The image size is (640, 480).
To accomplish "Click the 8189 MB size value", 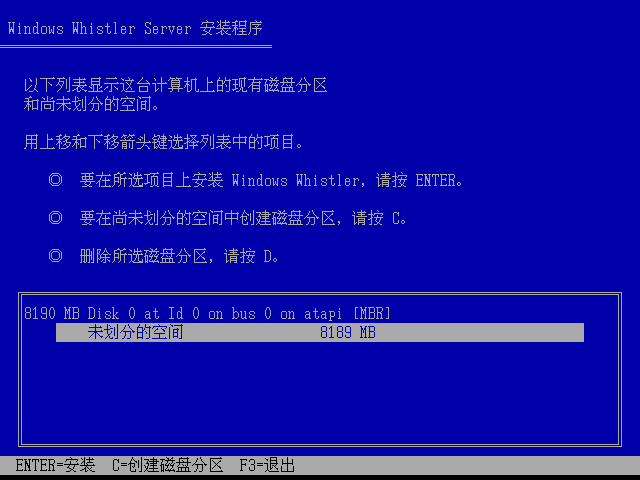I will point(348,332).
